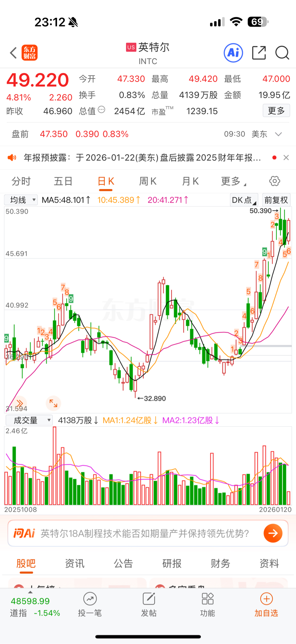Open the 成交量 indicator dropdown
296x644 pixels.
(29, 420)
